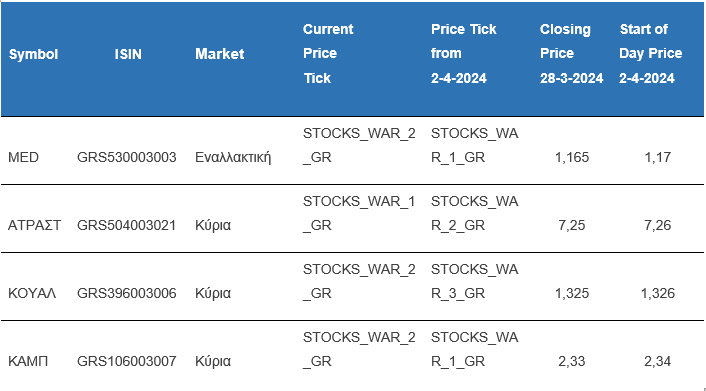The image size is (706, 391).
Task: Click the Εναλλακτική market cell
Action: coord(233,157)
